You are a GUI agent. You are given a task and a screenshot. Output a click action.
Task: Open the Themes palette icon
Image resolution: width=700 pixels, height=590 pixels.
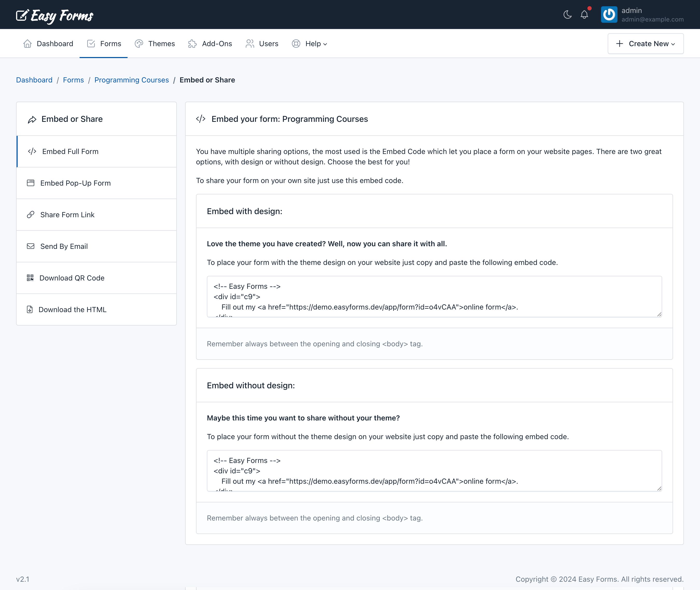point(139,44)
